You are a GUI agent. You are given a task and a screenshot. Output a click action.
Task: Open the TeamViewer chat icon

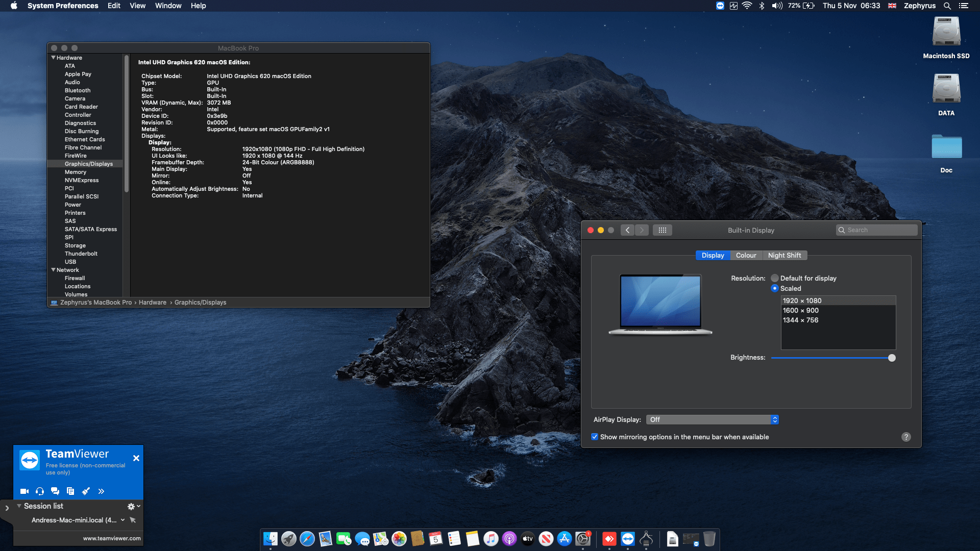coord(55,491)
